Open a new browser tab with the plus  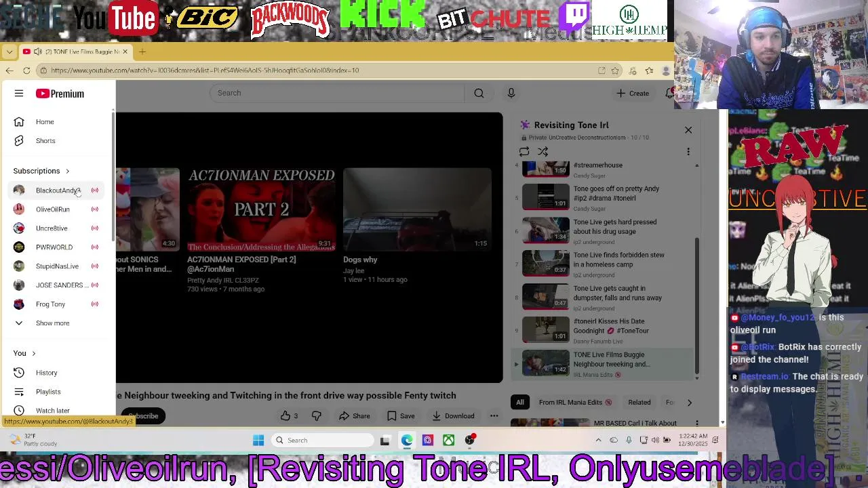pyautogui.click(x=142, y=52)
